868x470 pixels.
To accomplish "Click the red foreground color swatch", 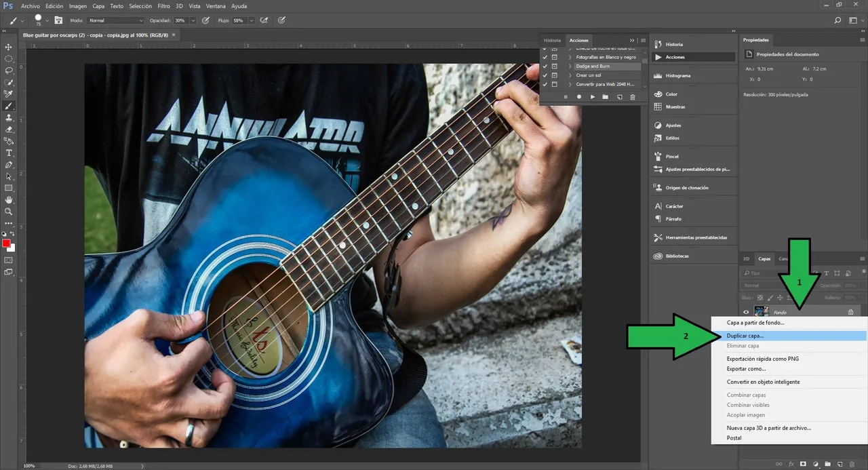I will (6, 243).
